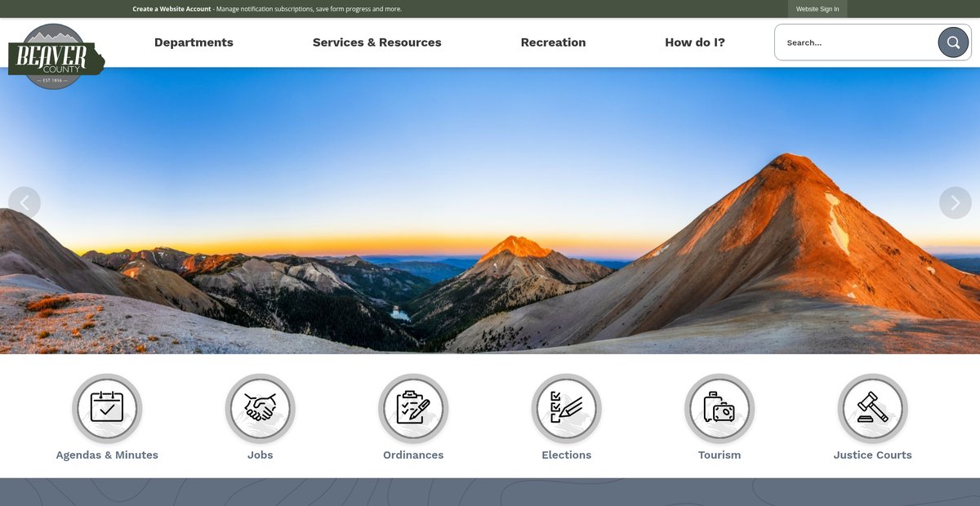Go to the previous slideshow image arrow

(24, 202)
